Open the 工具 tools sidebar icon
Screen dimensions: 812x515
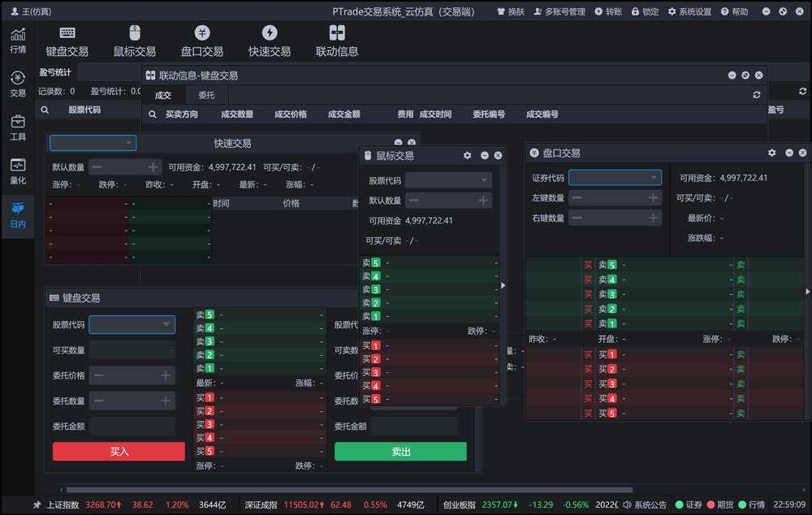[x=18, y=128]
